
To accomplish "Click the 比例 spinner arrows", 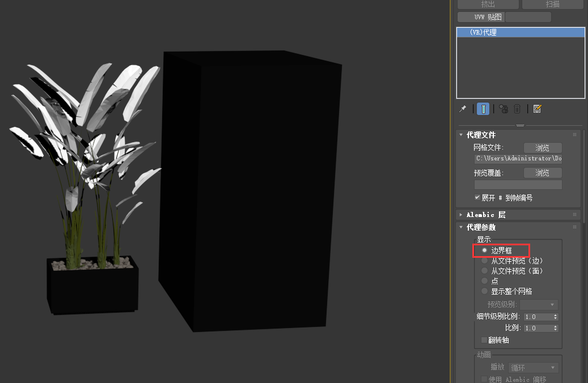I will (555, 328).
